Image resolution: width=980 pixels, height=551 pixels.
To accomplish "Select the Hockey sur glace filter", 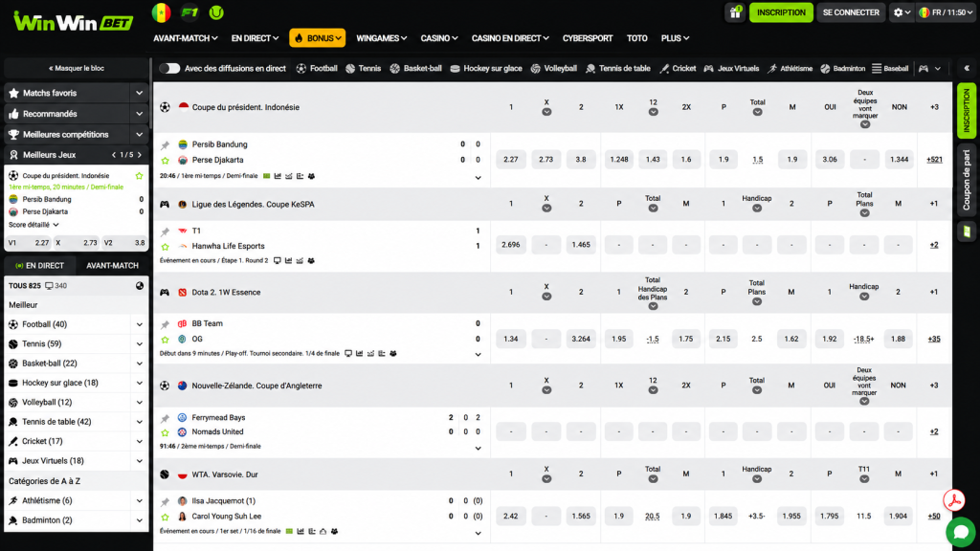I will 486,69.
